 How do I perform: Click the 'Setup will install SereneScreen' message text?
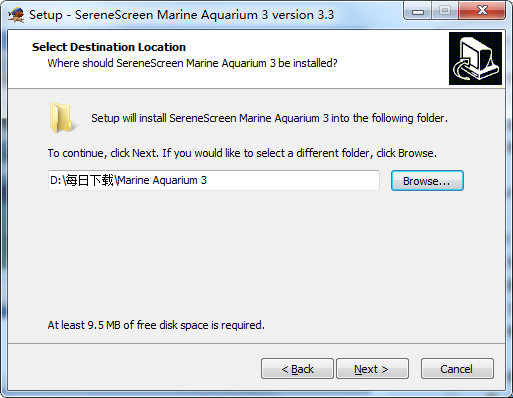click(x=269, y=118)
